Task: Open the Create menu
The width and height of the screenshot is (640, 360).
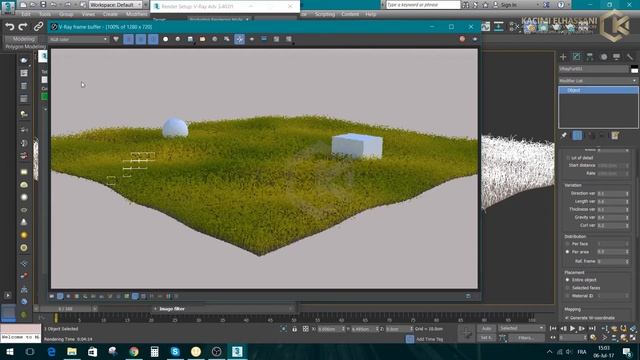Action: click(110, 14)
